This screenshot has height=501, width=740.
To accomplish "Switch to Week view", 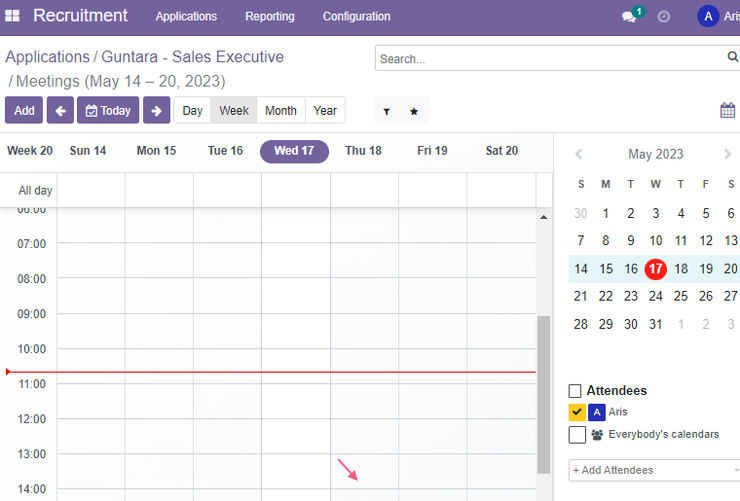I will click(x=234, y=110).
